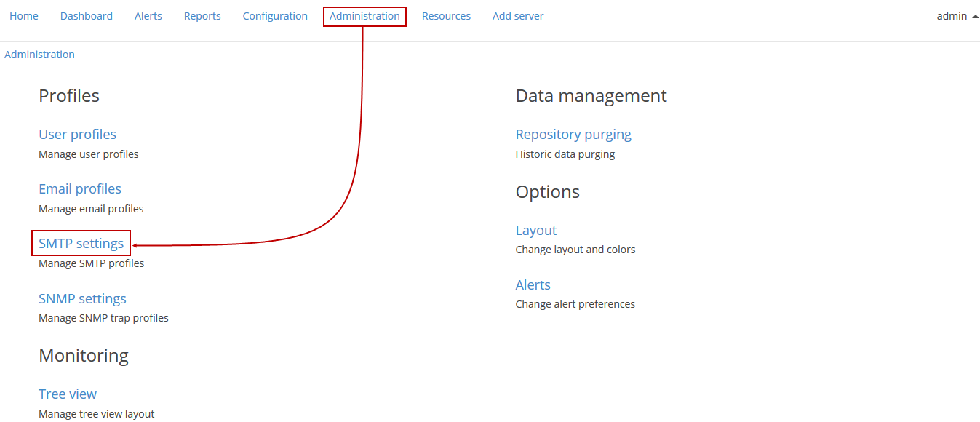The width and height of the screenshot is (980, 422).
Task: Open the Home menu item
Action: coord(24,16)
